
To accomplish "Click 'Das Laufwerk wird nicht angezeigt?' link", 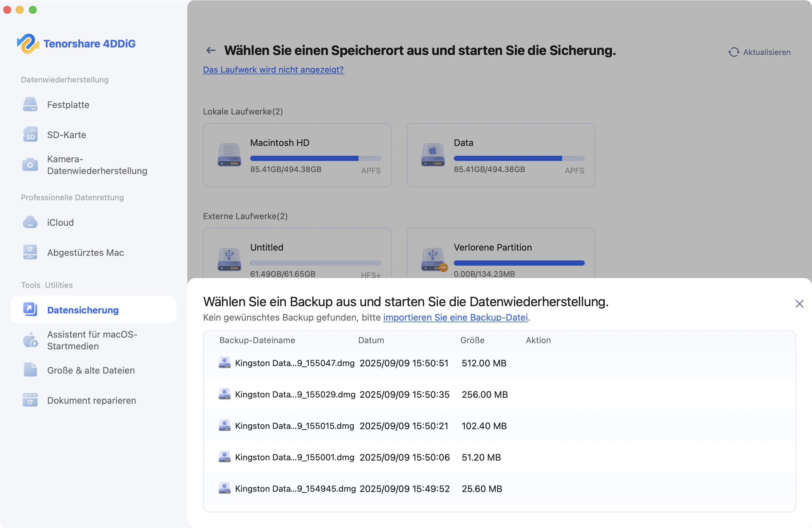I will click(x=273, y=70).
